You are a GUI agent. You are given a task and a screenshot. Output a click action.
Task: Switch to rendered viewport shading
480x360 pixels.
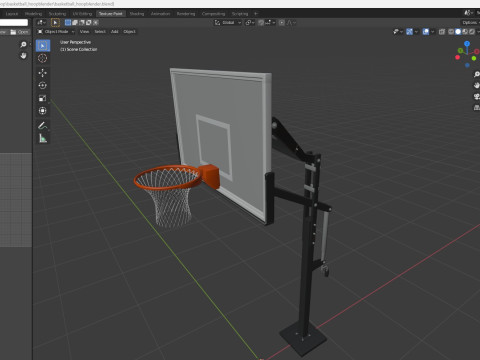[472, 32]
